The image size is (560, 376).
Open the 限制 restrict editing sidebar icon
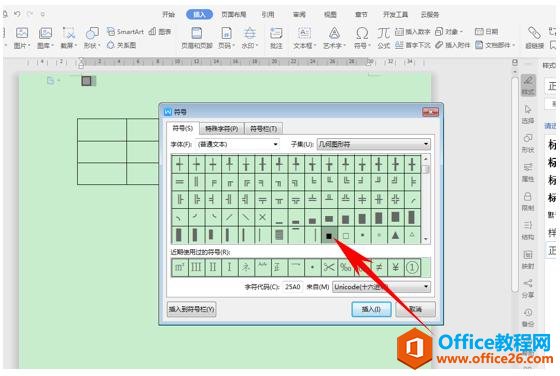click(528, 201)
